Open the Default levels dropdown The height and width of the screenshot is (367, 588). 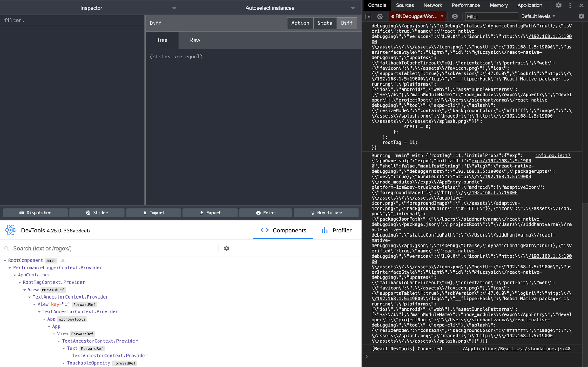pos(538,16)
